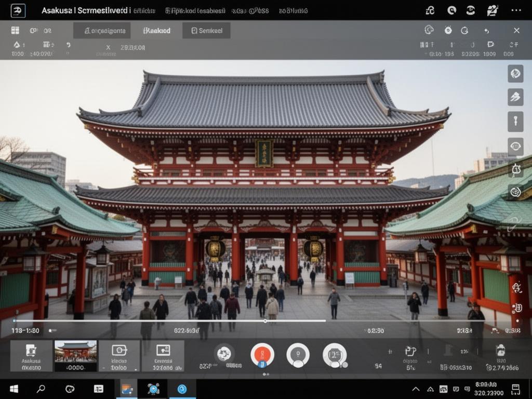Viewport: 532px width, 399px height.
Task: Open the filters icon near the top right
Action: [429, 30]
